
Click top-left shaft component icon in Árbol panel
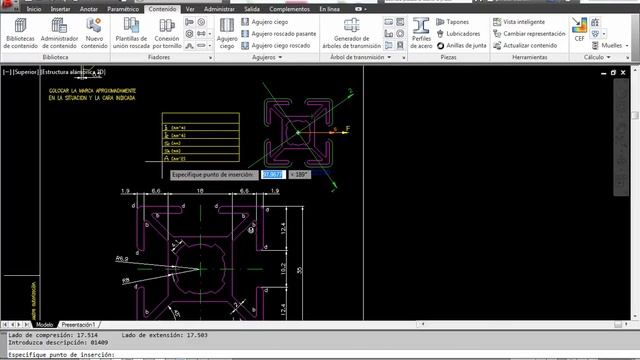pos(389,22)
